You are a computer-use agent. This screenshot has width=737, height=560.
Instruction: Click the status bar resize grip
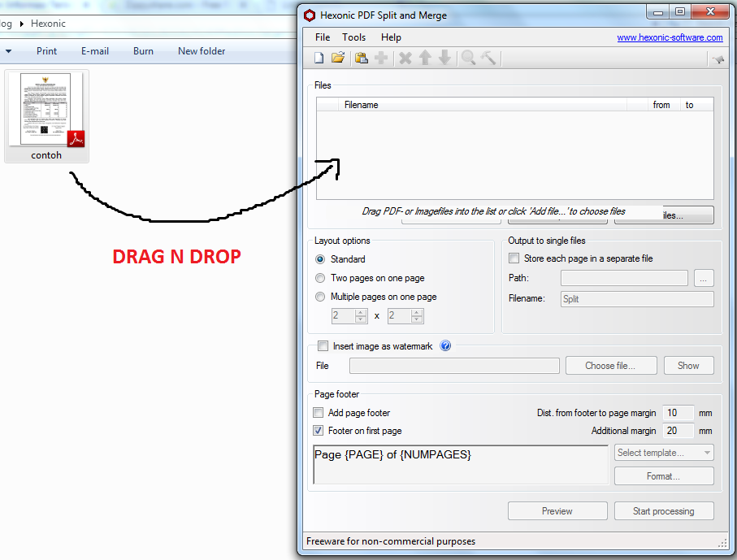[722, 543]
